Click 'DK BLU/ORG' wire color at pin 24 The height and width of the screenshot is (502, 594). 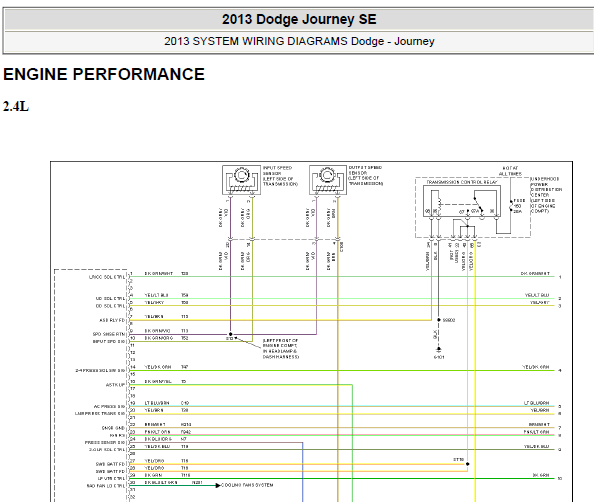(158, 439)
